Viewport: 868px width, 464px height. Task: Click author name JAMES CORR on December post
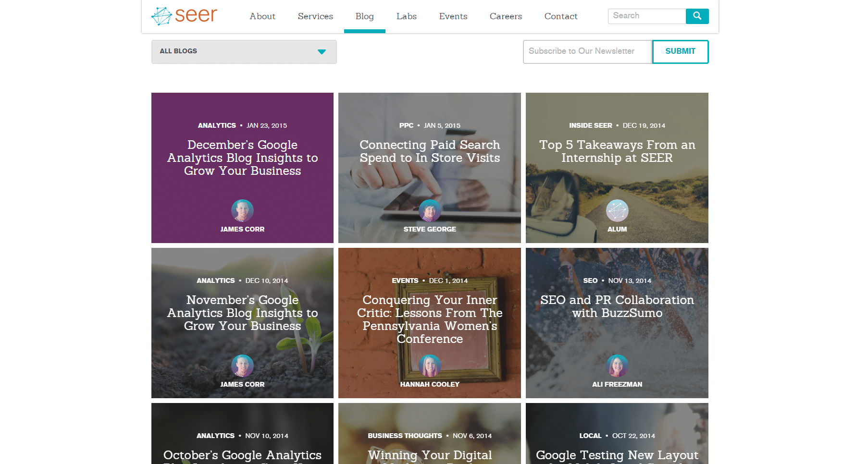click(x=242, y=229)
